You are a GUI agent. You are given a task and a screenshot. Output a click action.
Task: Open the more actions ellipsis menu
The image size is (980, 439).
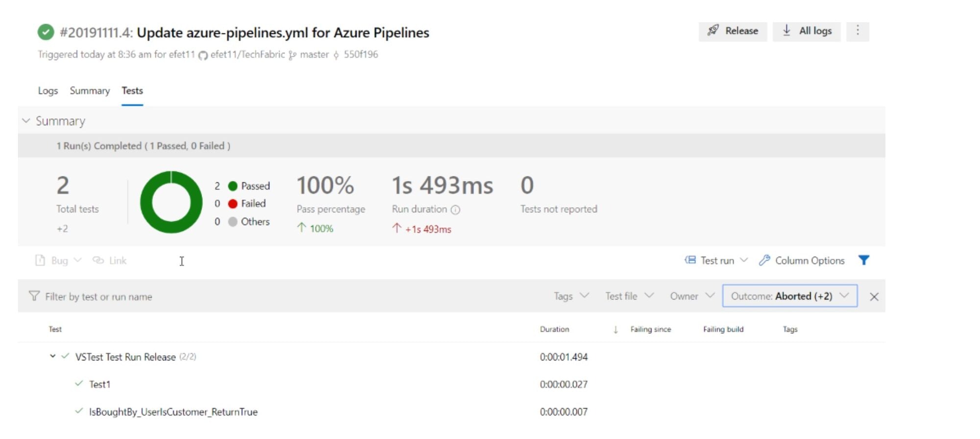(x=857, y=31)
